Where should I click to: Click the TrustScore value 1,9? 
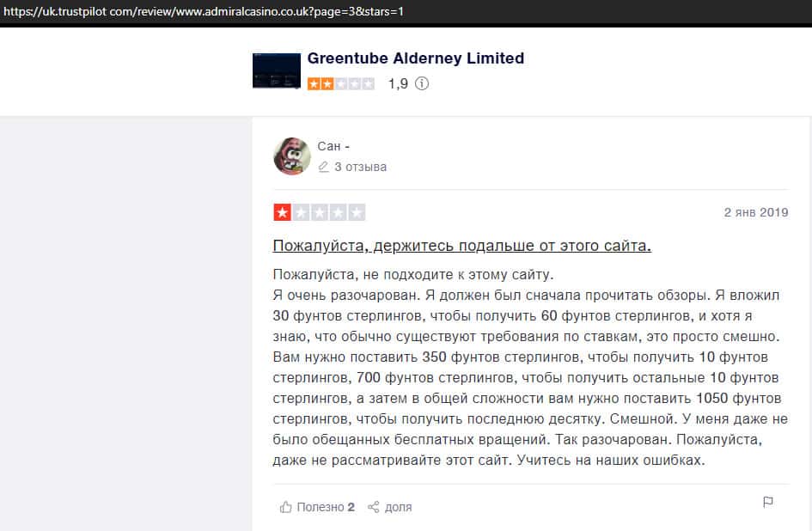coord(398,83)
